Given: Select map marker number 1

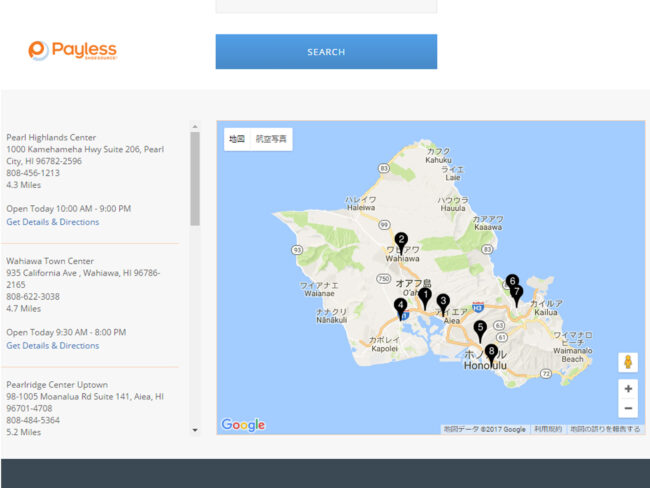Looking at the screenshot, I should point(425,296).
